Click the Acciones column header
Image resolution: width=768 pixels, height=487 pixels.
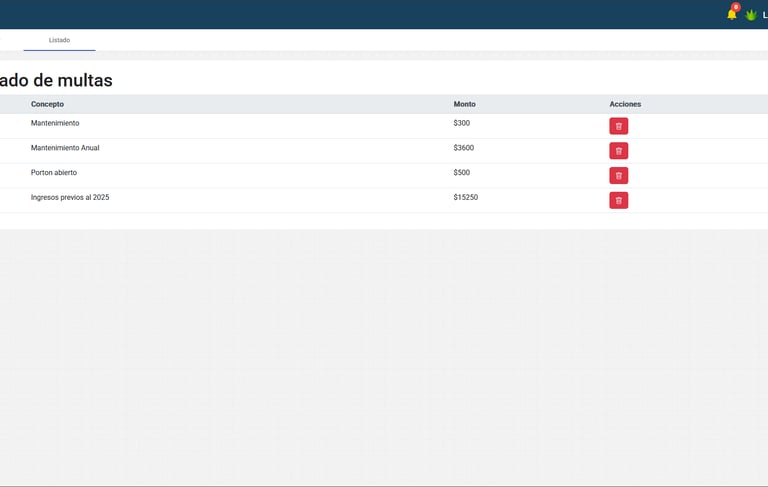point(625,104)
